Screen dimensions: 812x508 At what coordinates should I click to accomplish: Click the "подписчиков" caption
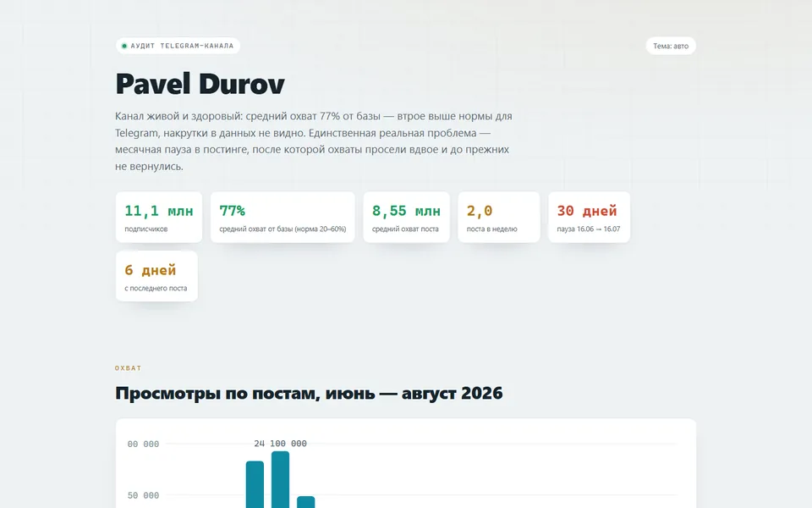click(146, 229)
